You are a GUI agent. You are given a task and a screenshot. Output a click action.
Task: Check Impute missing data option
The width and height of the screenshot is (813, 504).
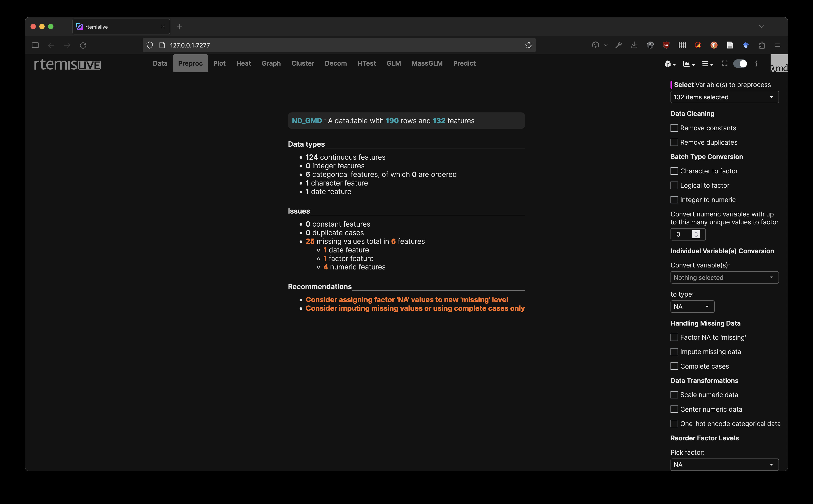[674, 352]
